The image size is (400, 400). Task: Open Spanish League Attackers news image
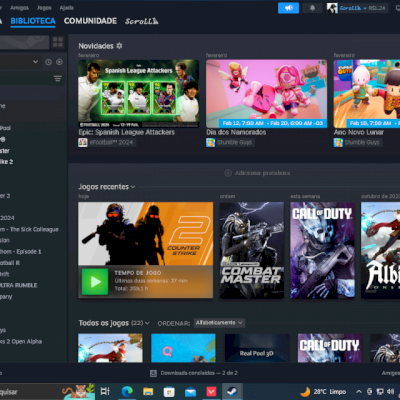click(139, 94)
